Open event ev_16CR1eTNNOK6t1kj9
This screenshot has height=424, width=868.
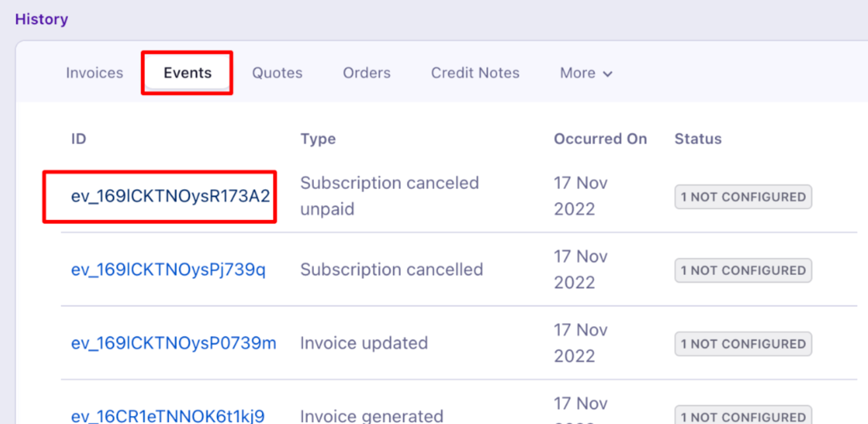[168, 416]
